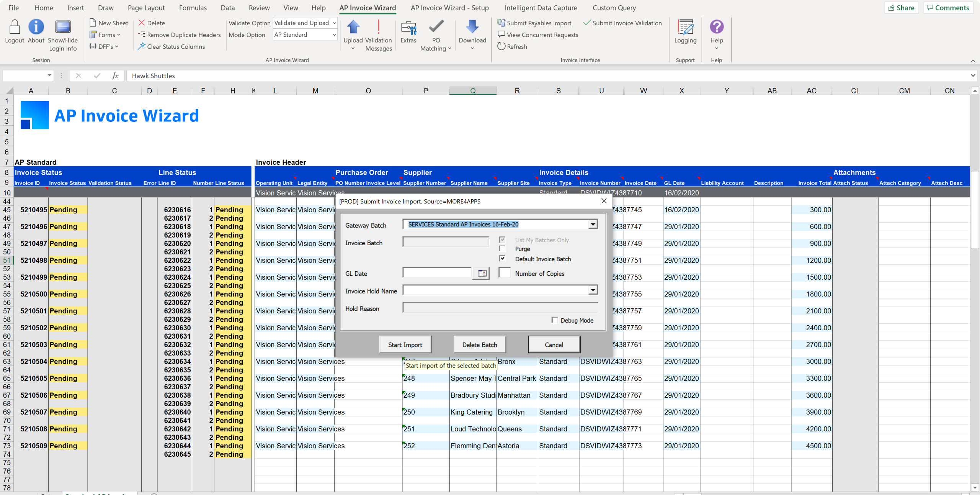The height and width of the screenshot is (495, 980).
Task: Click the Number of Copies field
Action: (505, 273)
